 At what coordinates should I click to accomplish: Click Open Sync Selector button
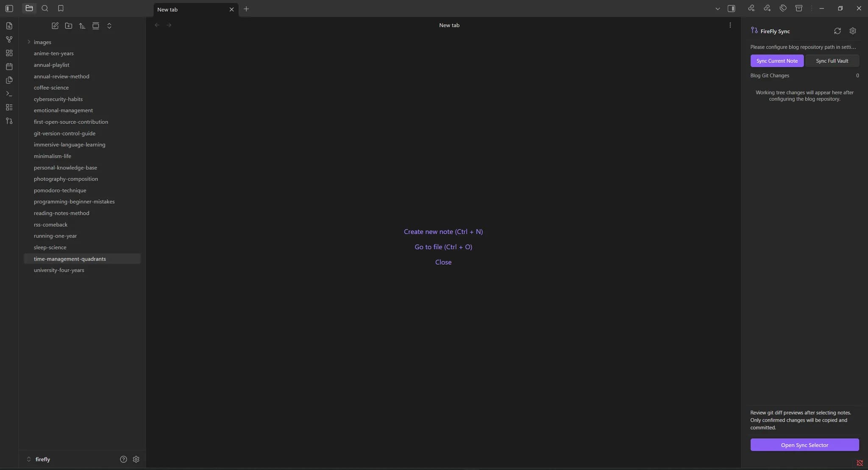804,445
